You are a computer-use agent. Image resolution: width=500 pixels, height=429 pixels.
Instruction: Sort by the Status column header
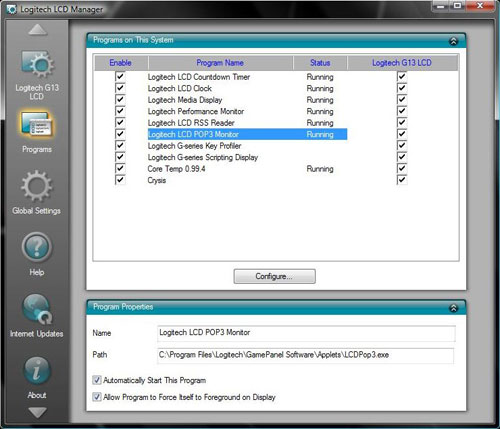pos(320,63)
